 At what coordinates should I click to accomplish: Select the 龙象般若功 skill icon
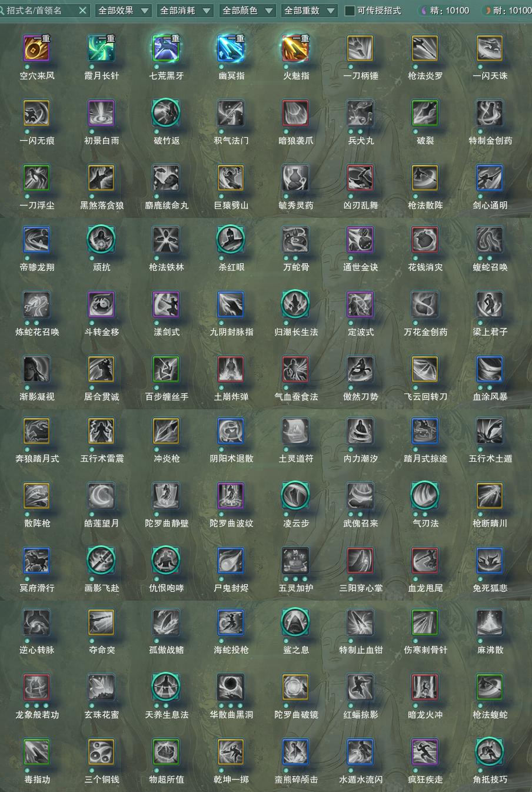[36, 687]
